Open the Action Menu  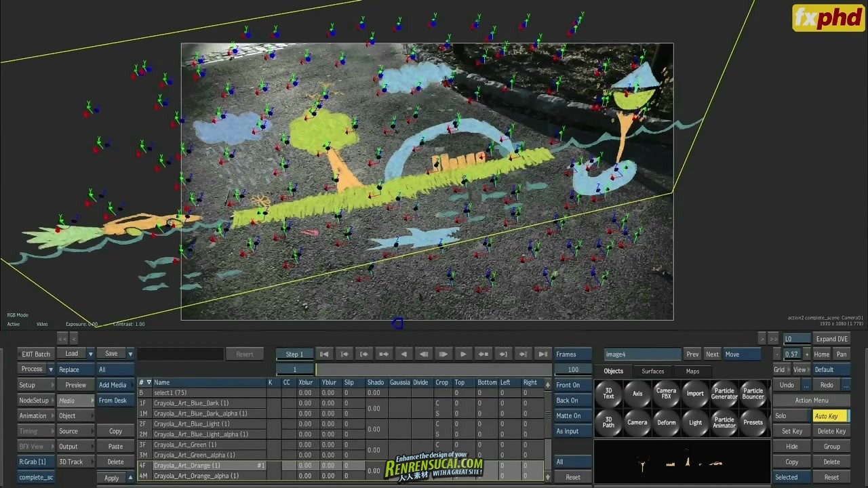click(812, 401)
